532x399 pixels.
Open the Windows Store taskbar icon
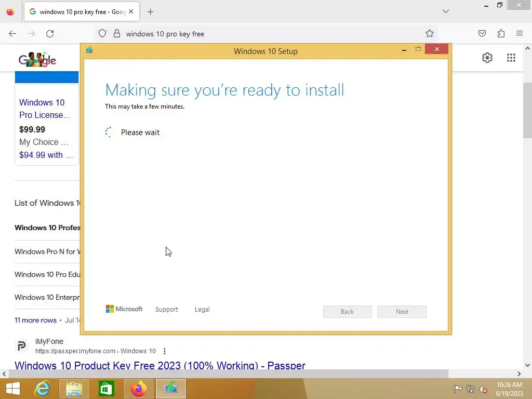point(106,389)
